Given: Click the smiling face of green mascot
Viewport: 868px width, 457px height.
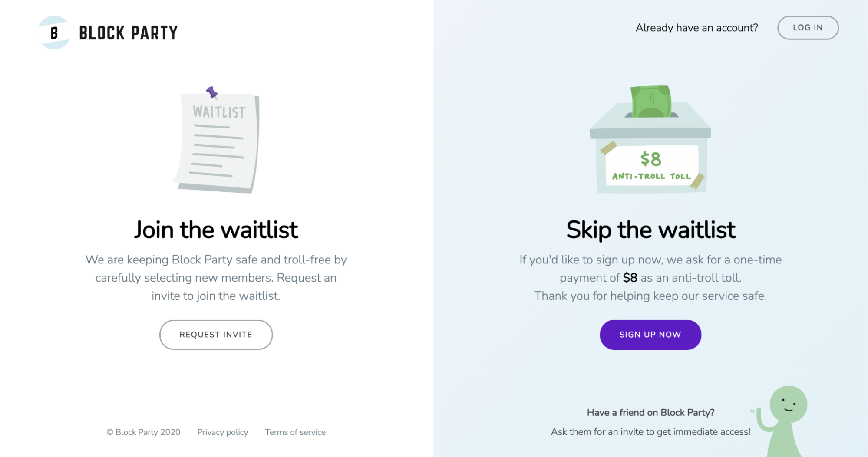Looking at the screenshot, I should click(x=788, y=404).
